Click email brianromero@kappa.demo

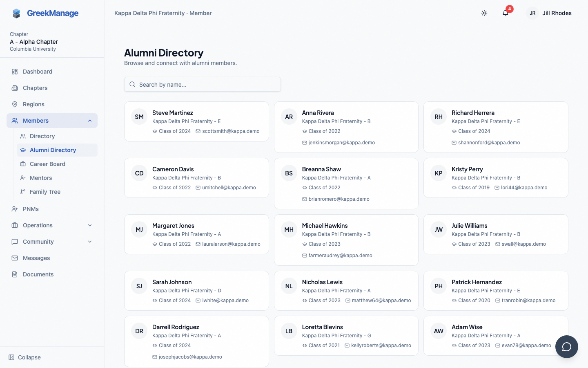(339, 199)
